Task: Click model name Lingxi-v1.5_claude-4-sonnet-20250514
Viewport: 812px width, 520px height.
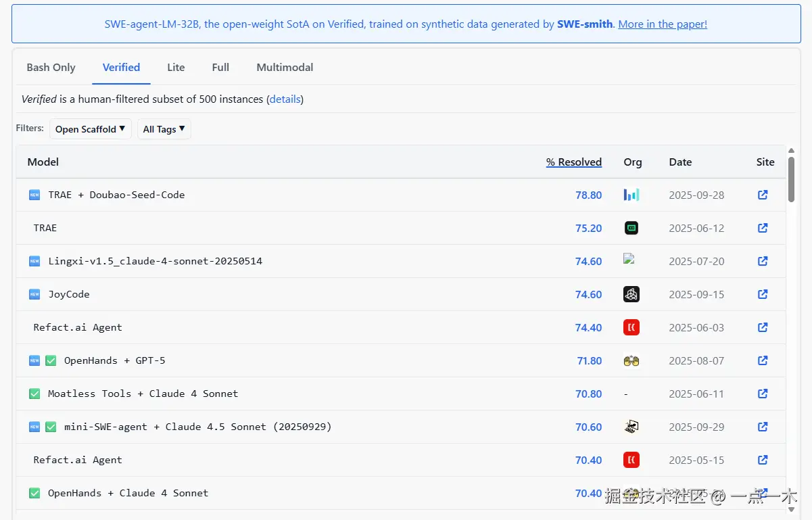Action: 156,261
